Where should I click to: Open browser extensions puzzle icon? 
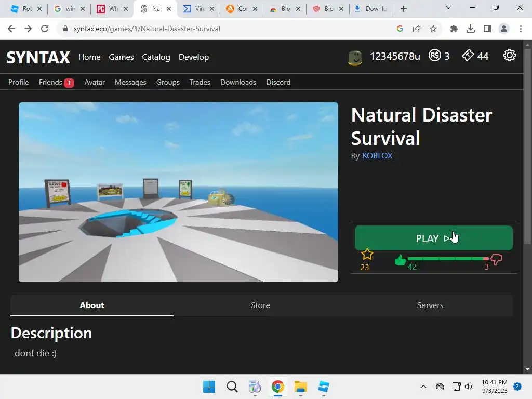tap(454, 29)
